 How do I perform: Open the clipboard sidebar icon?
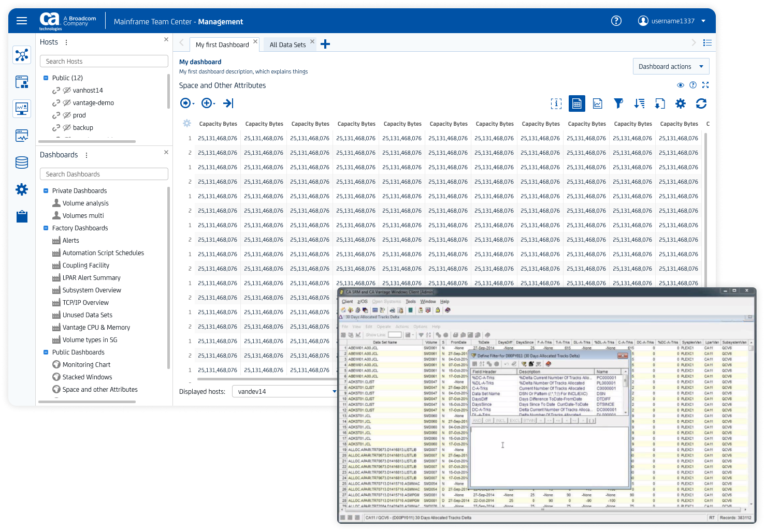pyautogui.click(x=22, y=216)
